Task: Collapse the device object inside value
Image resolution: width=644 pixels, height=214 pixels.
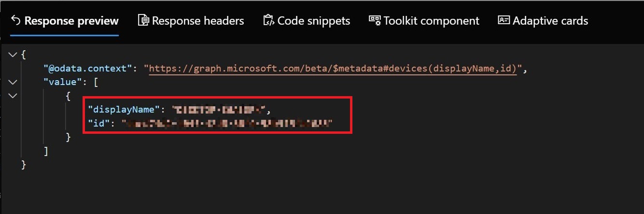Action: [13, 96]
